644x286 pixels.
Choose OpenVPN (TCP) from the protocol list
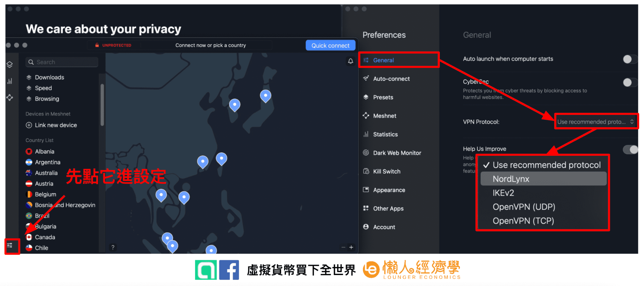(x=543, y=221)
